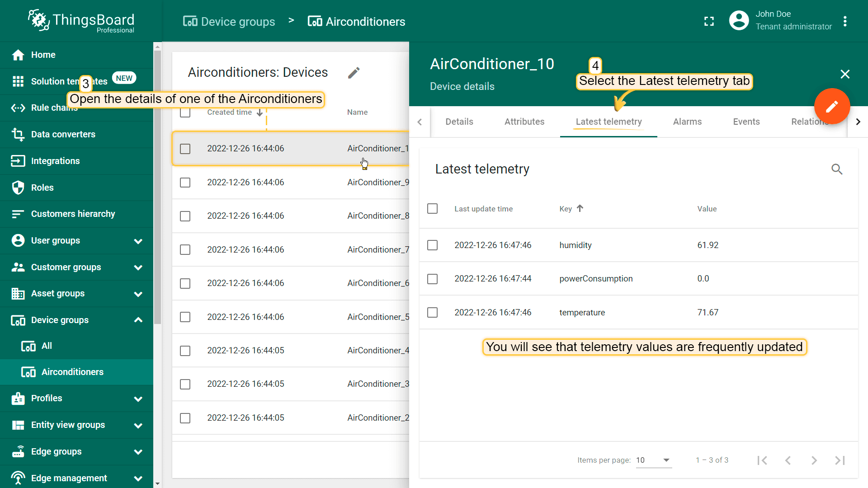Image resolution: width=868 pixels, height=488 pixels.
Task: Switch to the Details tab
Action: [459, 122]
